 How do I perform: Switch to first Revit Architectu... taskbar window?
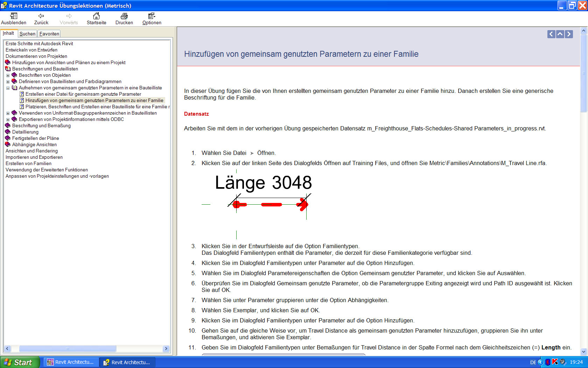click(x=71, y=362)
